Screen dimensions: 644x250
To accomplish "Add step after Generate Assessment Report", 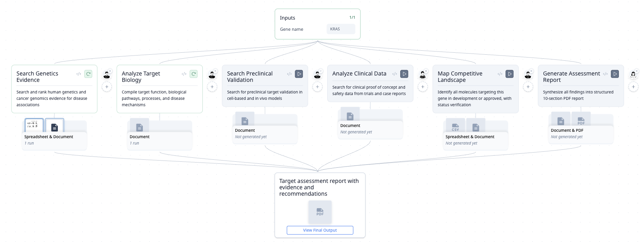I will (x=633, y=87).
